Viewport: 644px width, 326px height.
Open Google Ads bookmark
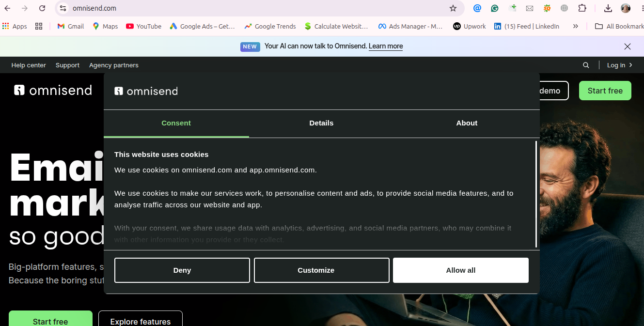[202, 26]
